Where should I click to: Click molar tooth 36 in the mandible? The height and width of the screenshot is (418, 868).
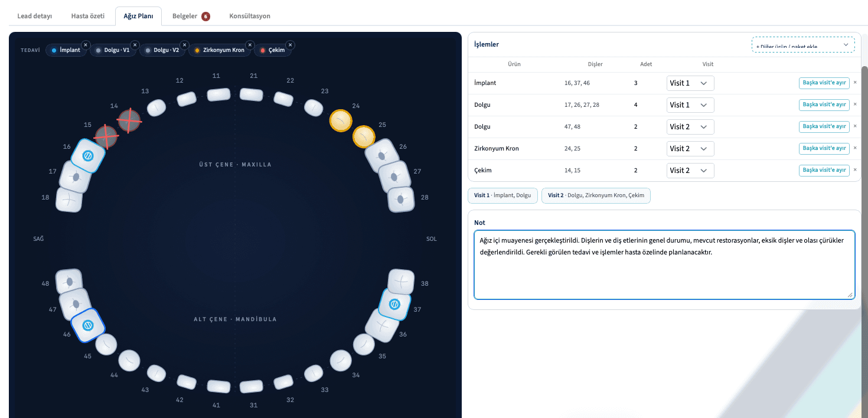pos(382,325)
